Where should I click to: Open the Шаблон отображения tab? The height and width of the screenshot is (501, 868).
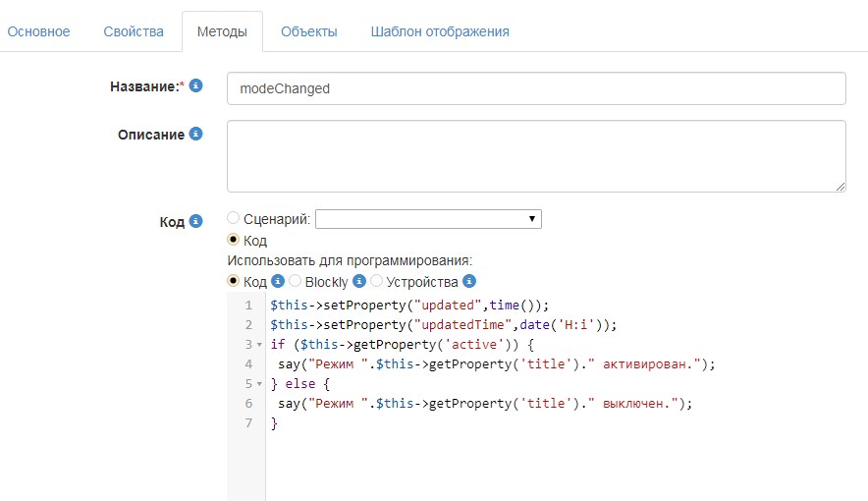440,31
